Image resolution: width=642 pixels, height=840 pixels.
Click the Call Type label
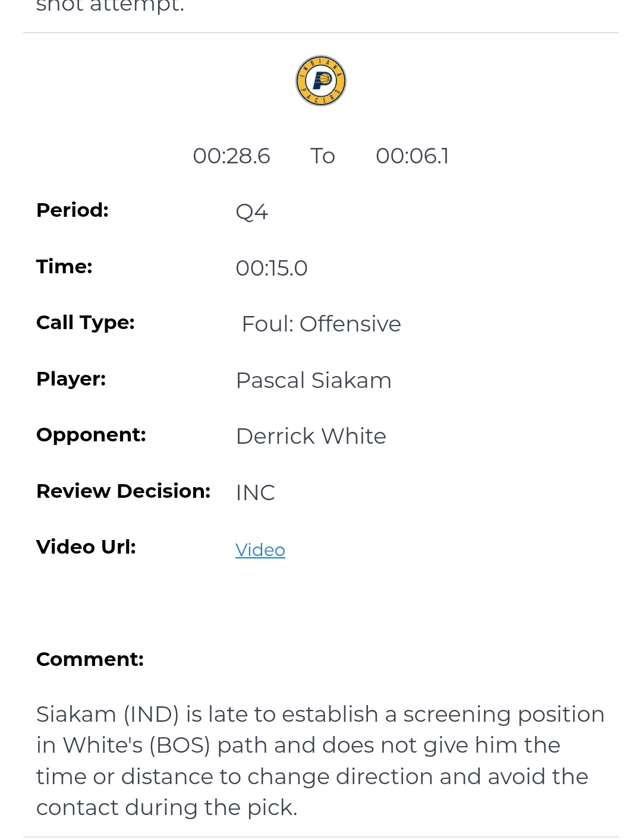pyautogui.click(x=86, y=323)
